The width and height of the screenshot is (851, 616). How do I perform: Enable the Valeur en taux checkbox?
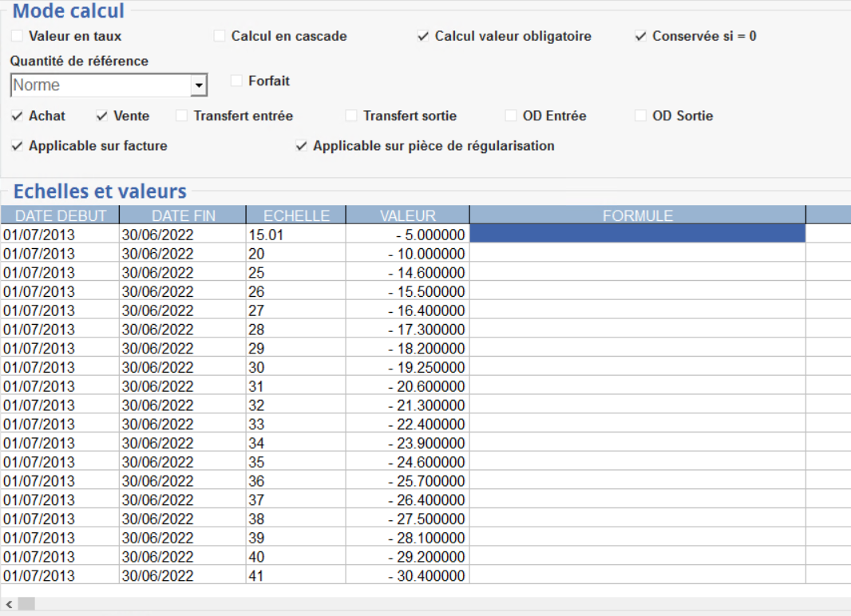pos(17,36)
